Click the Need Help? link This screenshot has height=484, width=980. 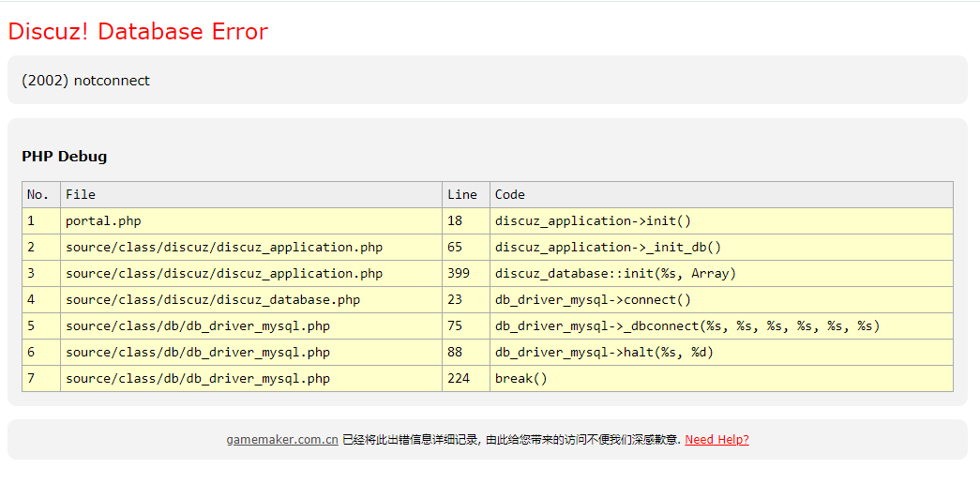coord(716,440)
